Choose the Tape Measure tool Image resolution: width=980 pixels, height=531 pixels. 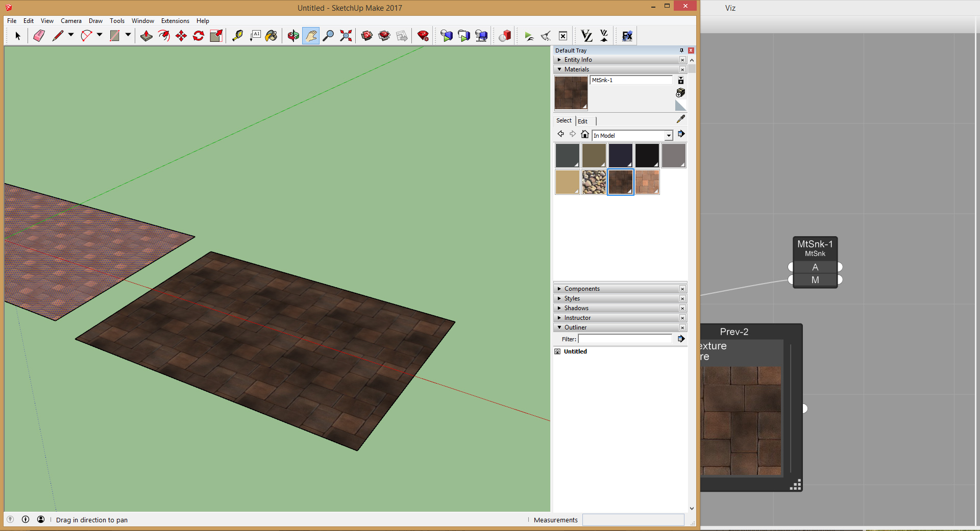237,36
